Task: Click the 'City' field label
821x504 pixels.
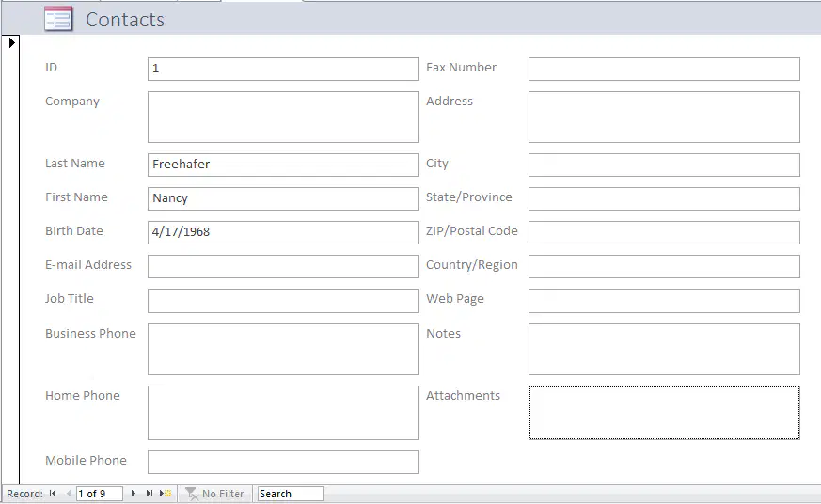Action: [x=437, y=164]
